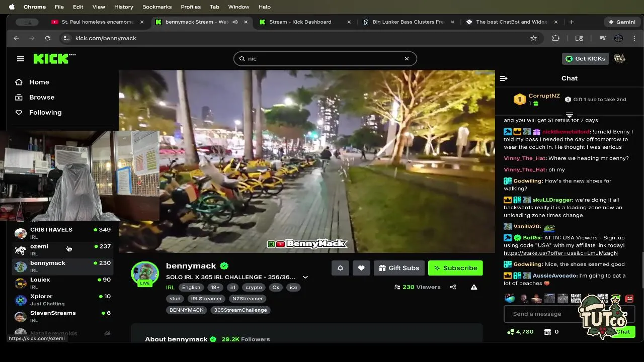Open the site info icon beside URL

pos(66,38)
